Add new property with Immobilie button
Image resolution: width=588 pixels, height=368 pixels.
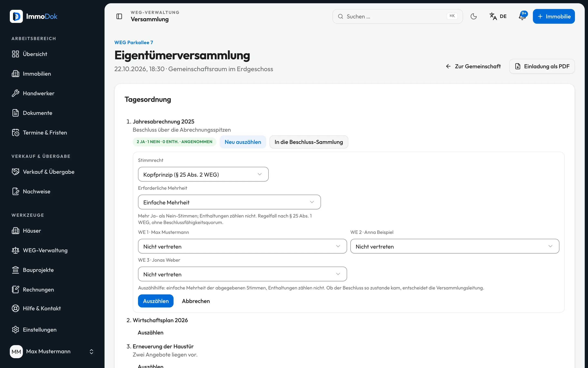pyautogui.click(x=554, y=16)
